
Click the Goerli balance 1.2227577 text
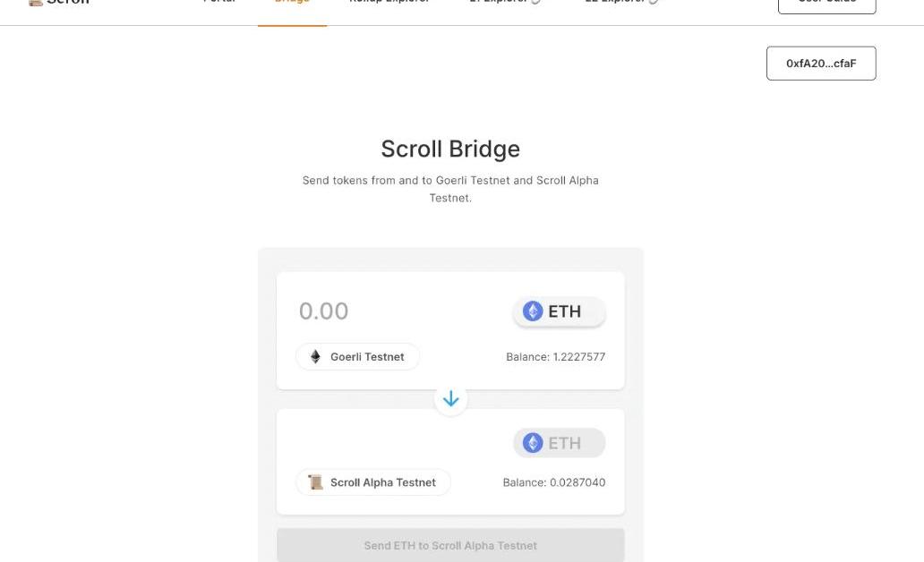tap(555, 357)
